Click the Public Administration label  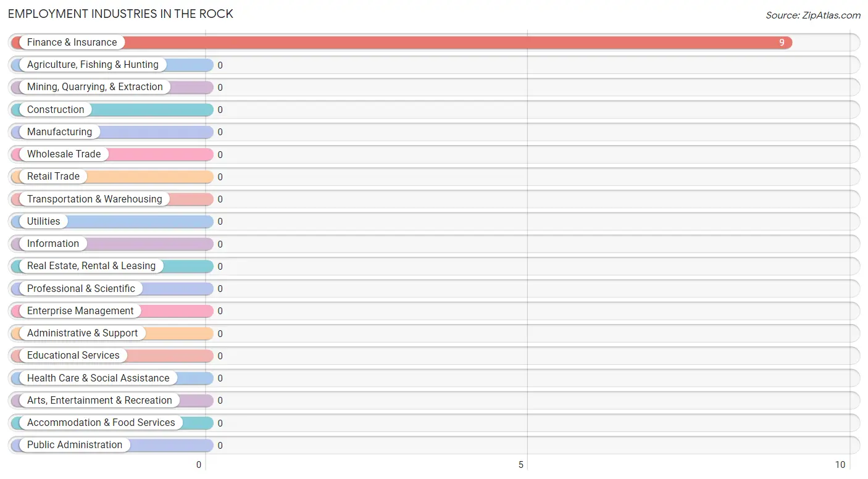[75, 445]
